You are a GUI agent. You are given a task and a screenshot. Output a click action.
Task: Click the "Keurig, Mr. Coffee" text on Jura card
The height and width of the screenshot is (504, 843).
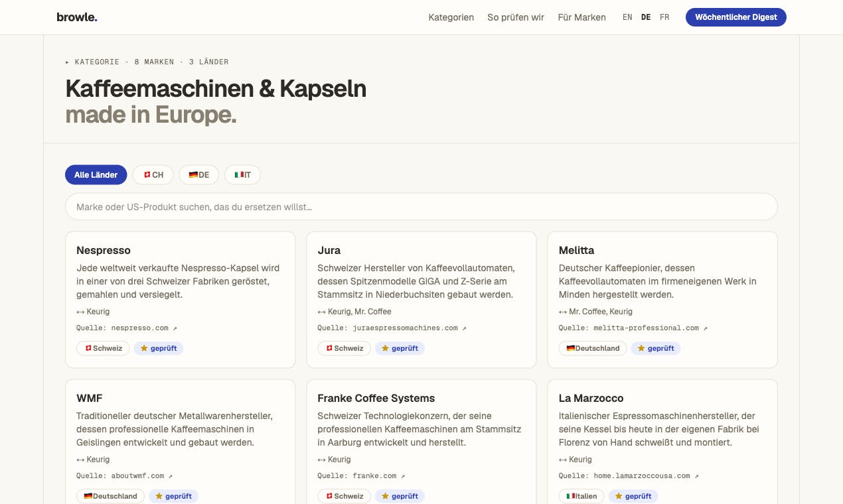[360, 312]
